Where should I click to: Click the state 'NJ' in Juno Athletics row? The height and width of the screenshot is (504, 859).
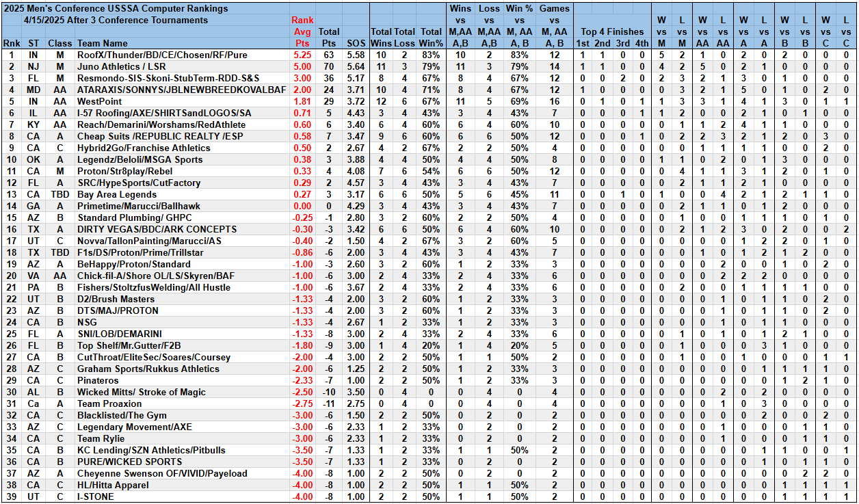click(x=34, y=66)
